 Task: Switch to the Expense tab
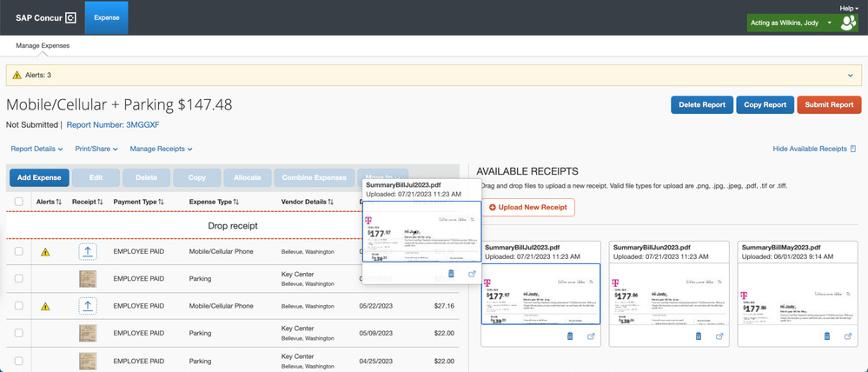click(106, 17)
